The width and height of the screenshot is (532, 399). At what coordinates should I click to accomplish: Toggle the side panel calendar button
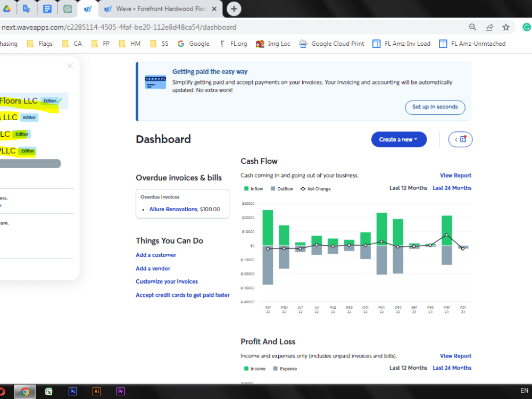coord(460,139)
